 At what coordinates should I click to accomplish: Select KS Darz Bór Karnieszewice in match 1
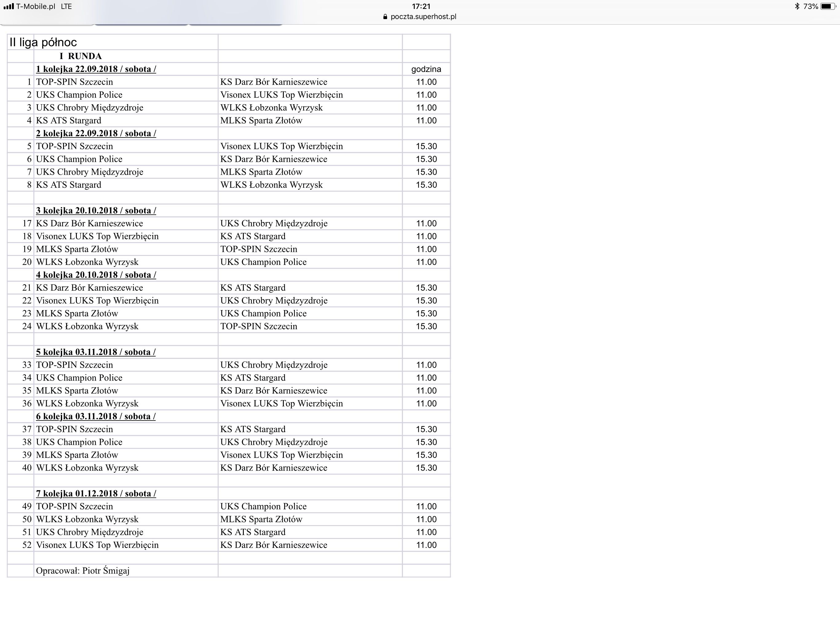pos(274,82)
